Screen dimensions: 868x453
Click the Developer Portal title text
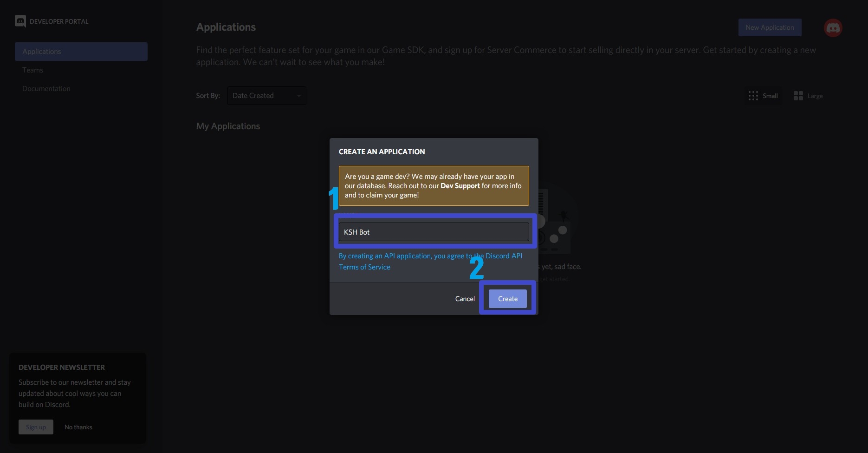click(x=59, y=21)
